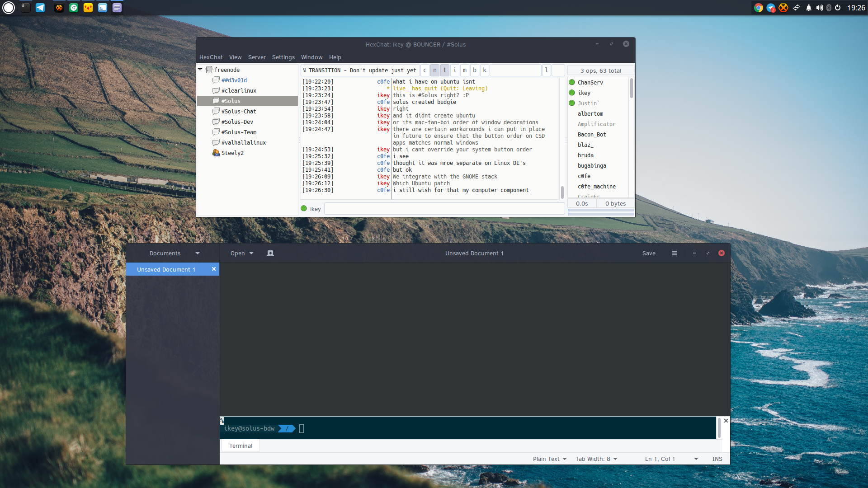
Task: Click the 19:26 clock in panel
Action: point(856,8)
